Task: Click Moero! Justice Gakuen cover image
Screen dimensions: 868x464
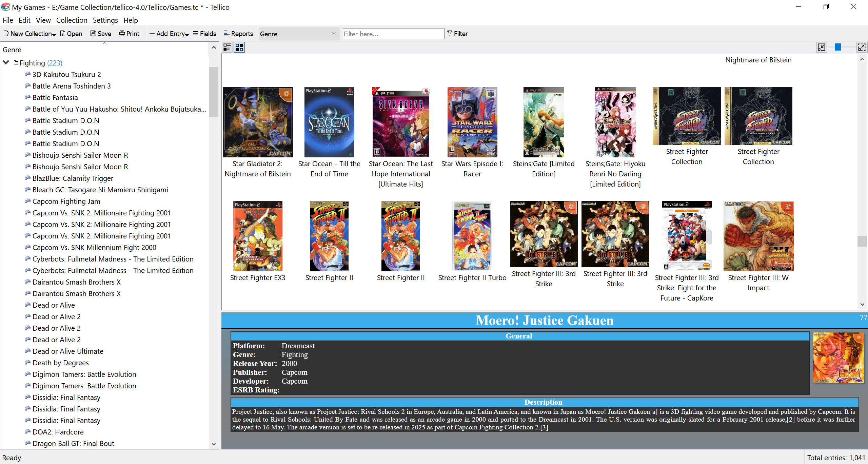Action: pyautogui.click(x=838, y=357)
